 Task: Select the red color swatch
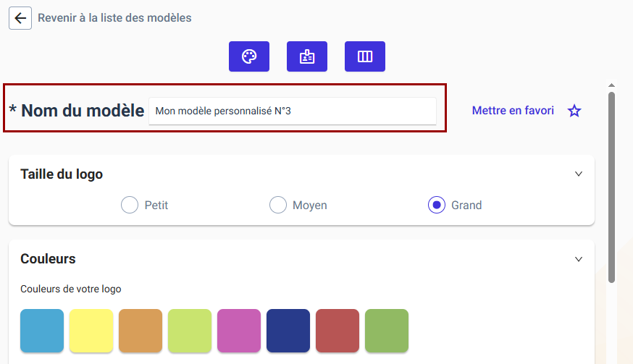tap(338, 331)
